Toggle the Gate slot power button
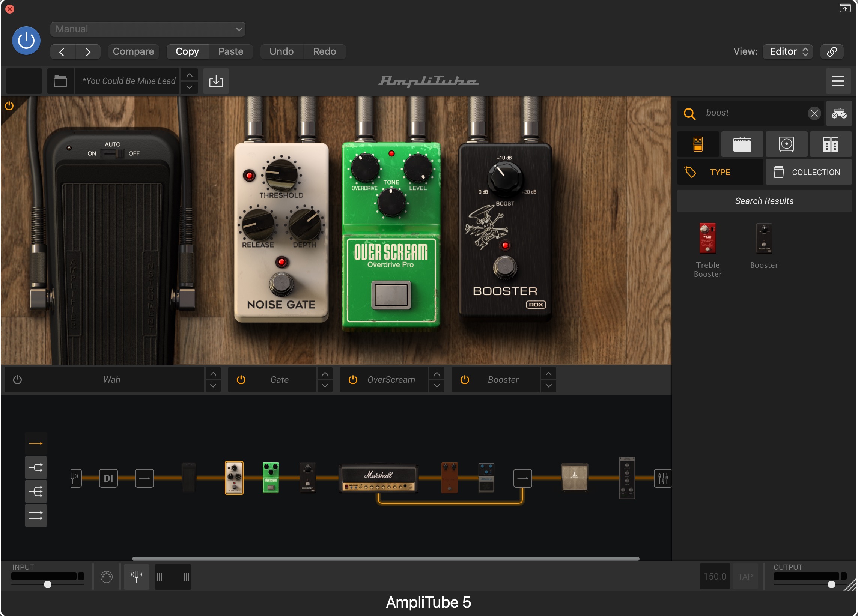The image size is (858, 616). click(241, 380)
